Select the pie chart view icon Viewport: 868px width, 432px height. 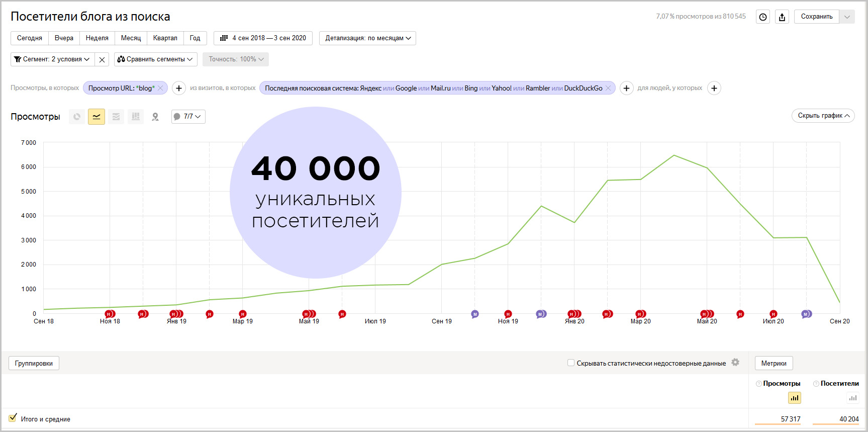(77, 117)
